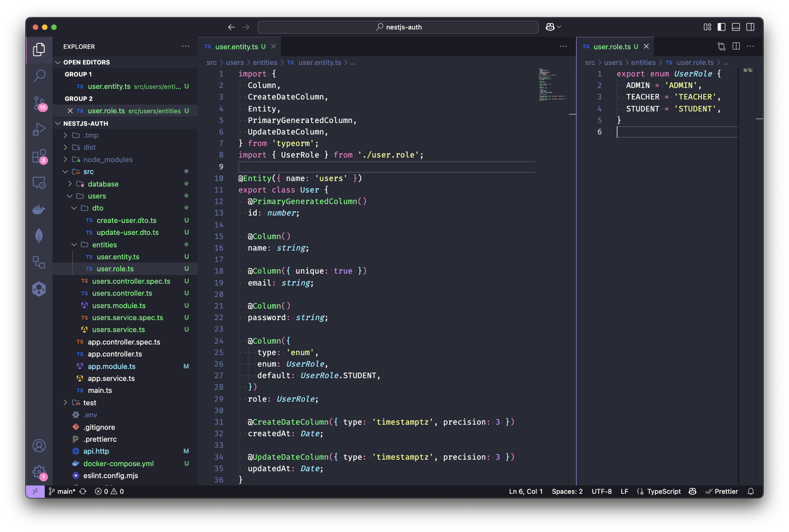Screen dimensions: 789x532
Task: Open the Copilot menu in title bar
Action: pyautogui.click(x=553, y=27)
